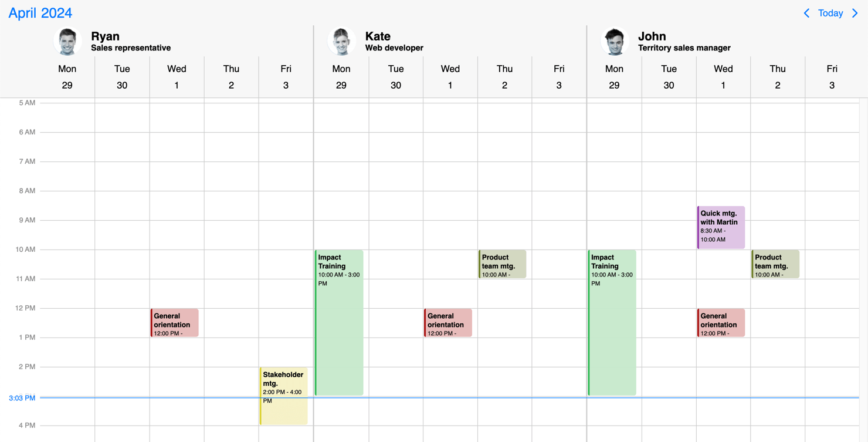Viewport: 868px width, 442px height.
Task: Click the 4 PM time label
Action: point(27,426)
